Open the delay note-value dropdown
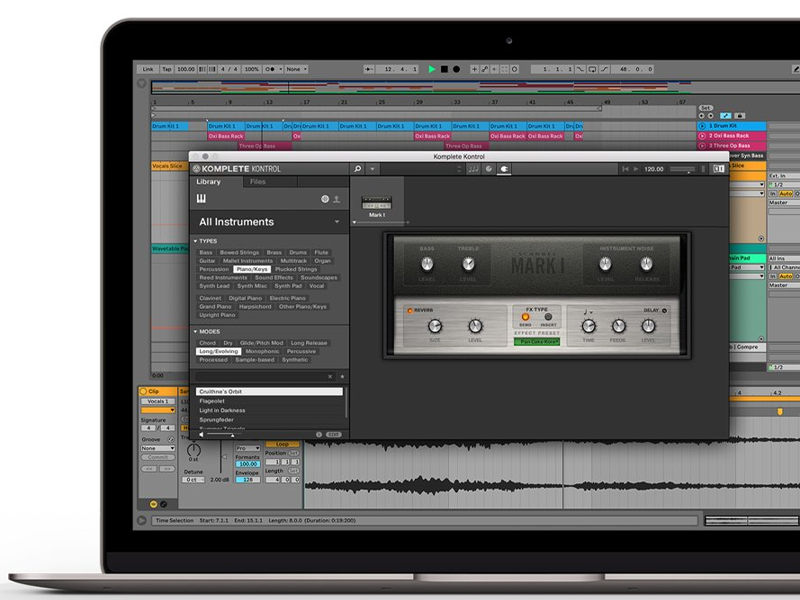Screen dimensions: 800x600 [587, 312]
